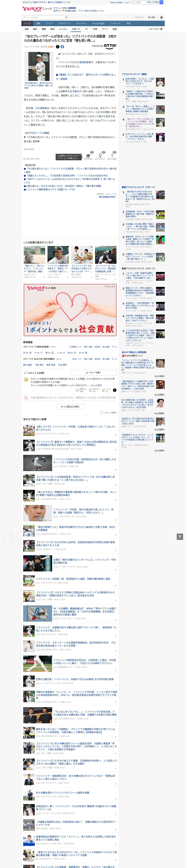
Task: Open 購入履歴 page
Action: coord(152,18)
